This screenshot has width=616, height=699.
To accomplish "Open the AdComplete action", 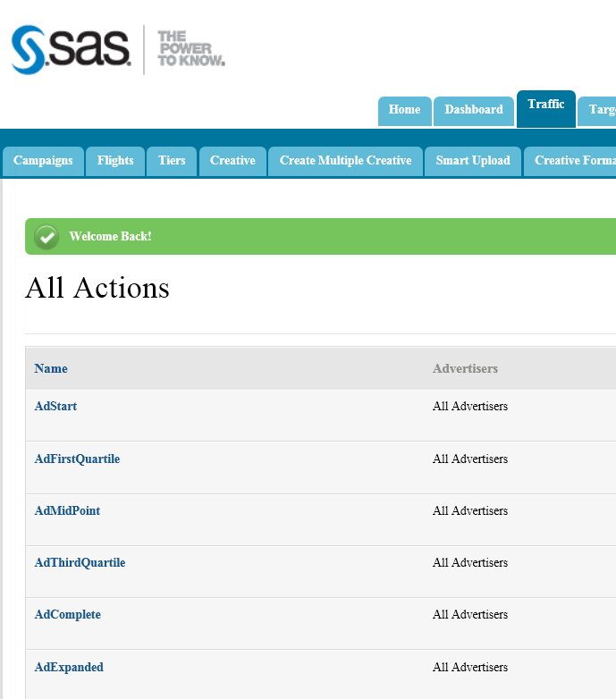I will click(67, 614).
